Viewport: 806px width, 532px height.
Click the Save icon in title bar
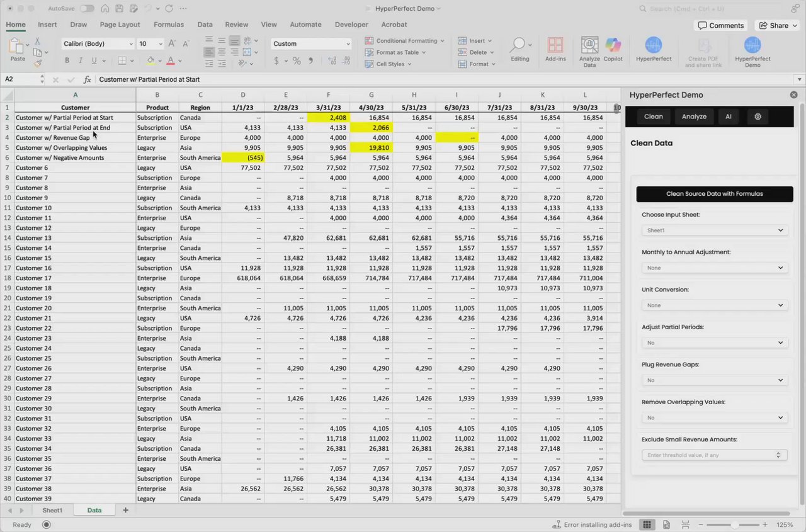pos(119,9)
